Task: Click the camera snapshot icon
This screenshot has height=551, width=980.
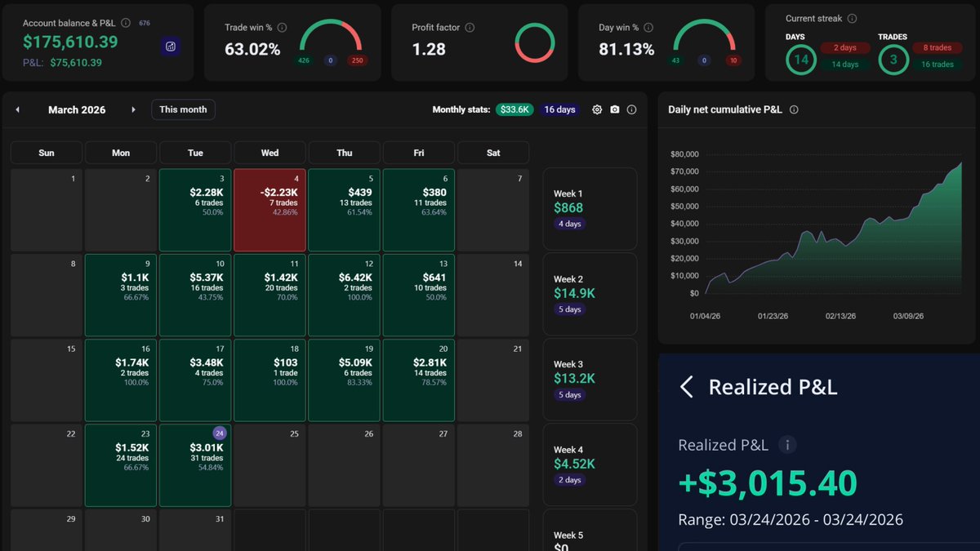Action: pos(614,109)
